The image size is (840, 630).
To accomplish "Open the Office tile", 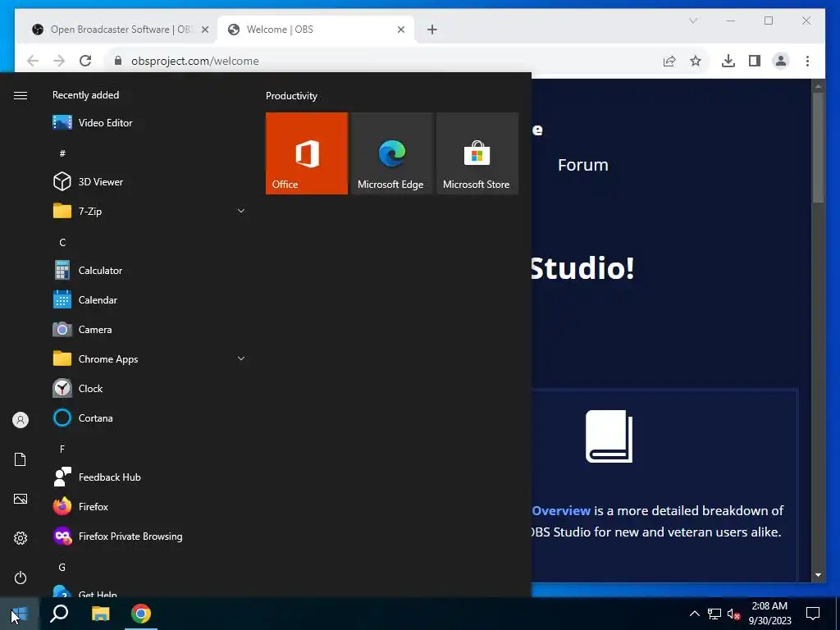I will pyautogui.click(x=307, y=153).
